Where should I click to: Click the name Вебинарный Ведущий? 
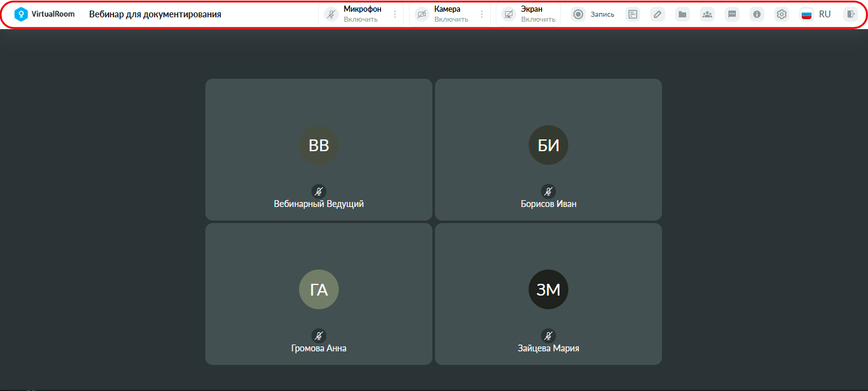point(319,204)
